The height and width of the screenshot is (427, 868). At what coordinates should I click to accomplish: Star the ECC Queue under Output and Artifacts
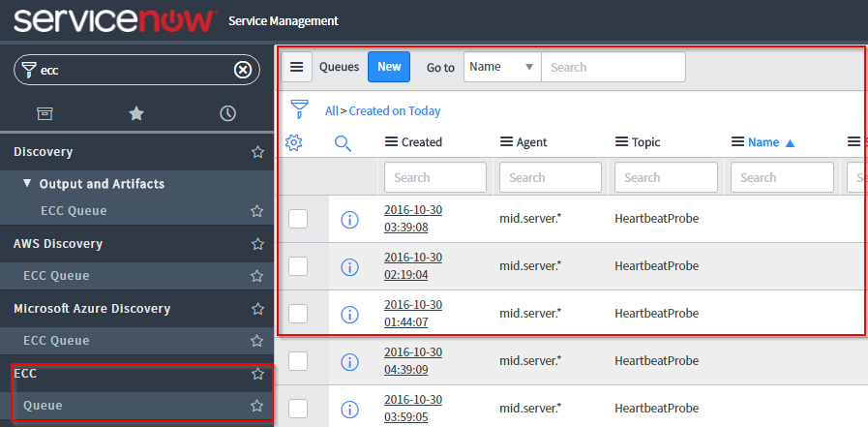pos(256,211)
